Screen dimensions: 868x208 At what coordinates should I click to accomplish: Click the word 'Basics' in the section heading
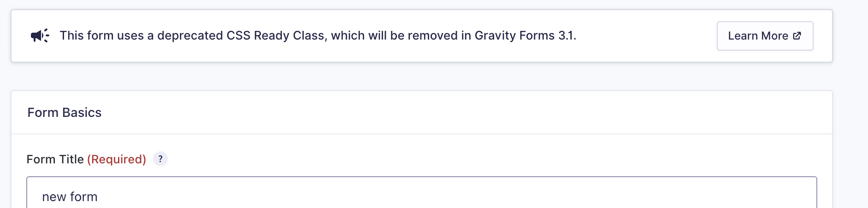(x=82, y=113)
